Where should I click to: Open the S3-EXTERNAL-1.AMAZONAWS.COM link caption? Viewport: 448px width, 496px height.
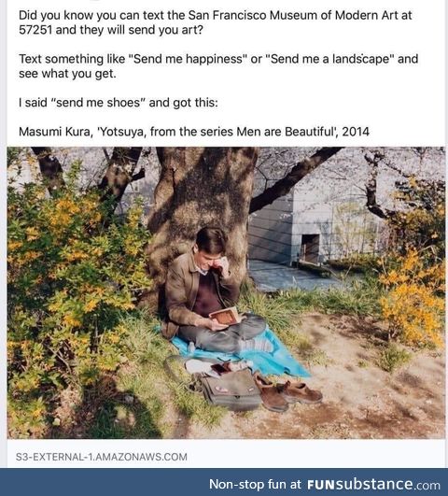coord(102,457)
